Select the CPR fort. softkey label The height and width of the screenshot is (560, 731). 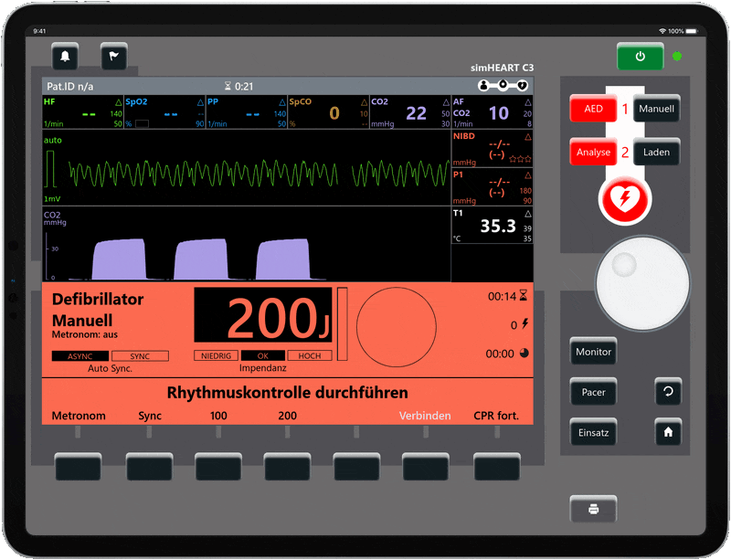click(496, 415)
